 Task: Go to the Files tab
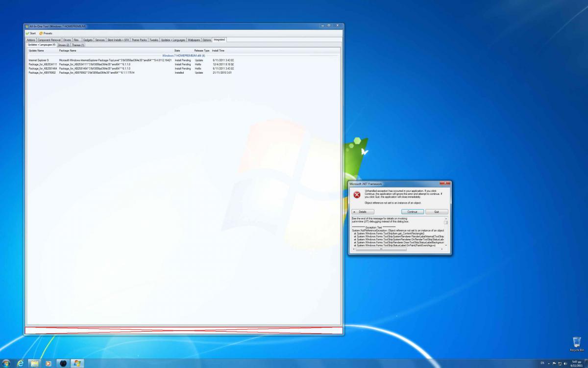coord(76,40)
